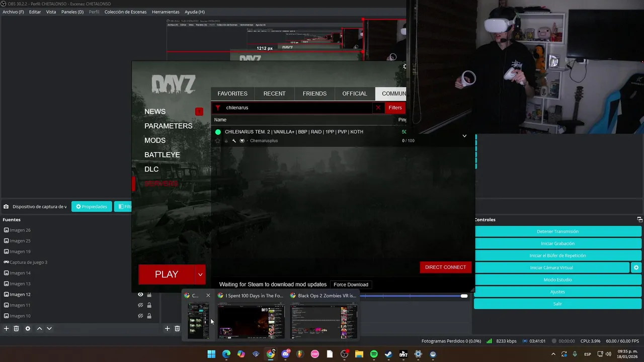
Task: Open the Editar menu
Action: click(35, 12)
